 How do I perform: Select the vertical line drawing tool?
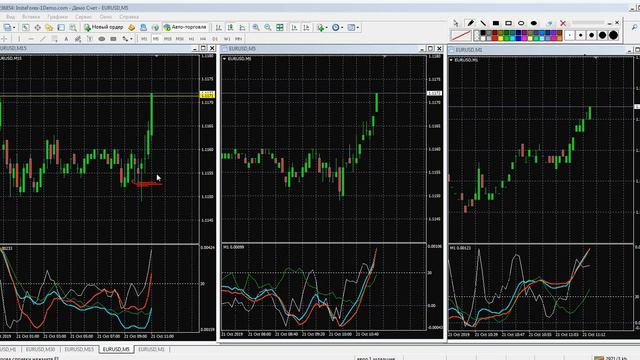point(19,39)
